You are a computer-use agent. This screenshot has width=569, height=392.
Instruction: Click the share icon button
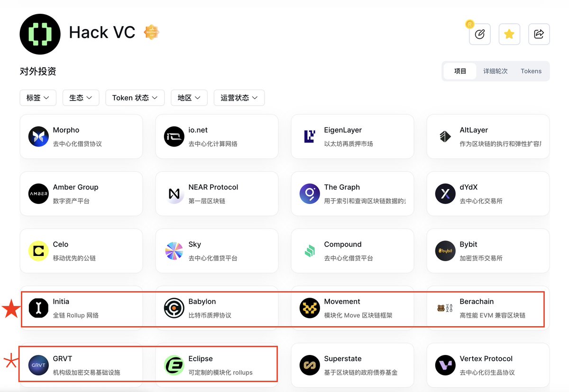(x=539, y=34)
